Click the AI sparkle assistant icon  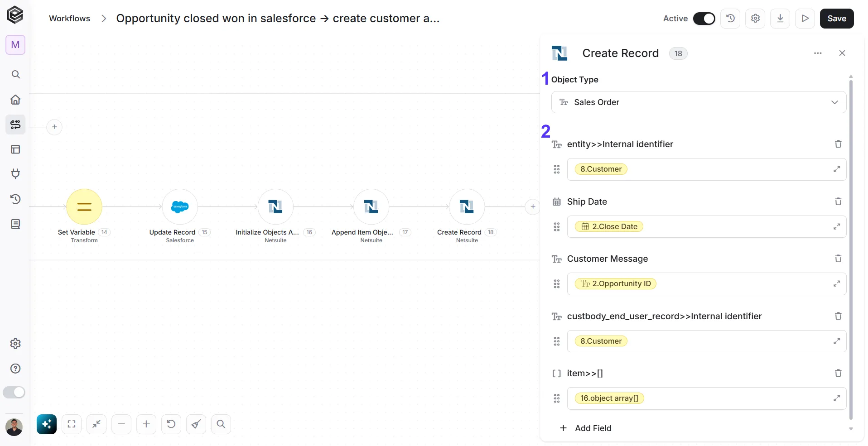point(47,424)
